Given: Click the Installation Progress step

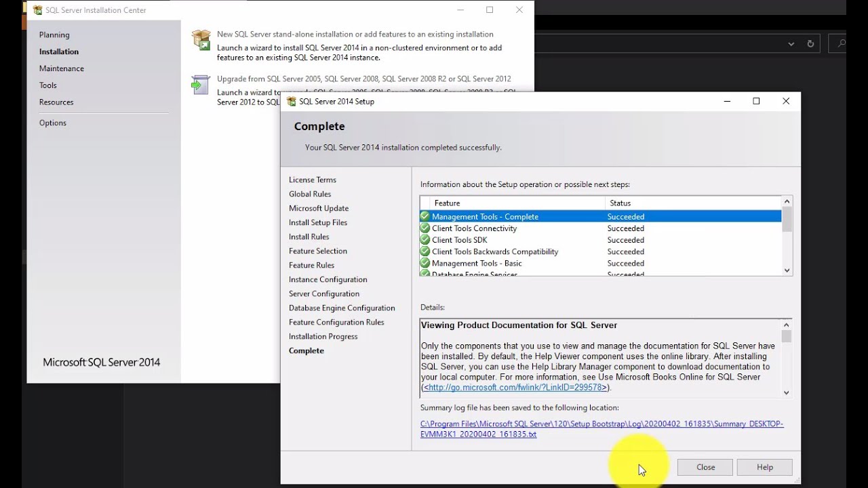Looking at the screenshot, I should pyautogui.click(x=323, y=336).
